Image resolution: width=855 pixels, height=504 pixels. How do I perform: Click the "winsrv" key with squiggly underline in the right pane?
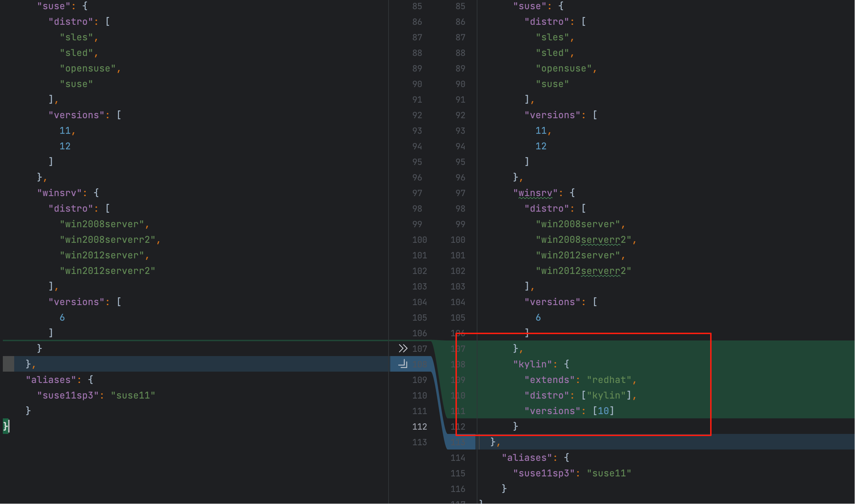point(535,193)
